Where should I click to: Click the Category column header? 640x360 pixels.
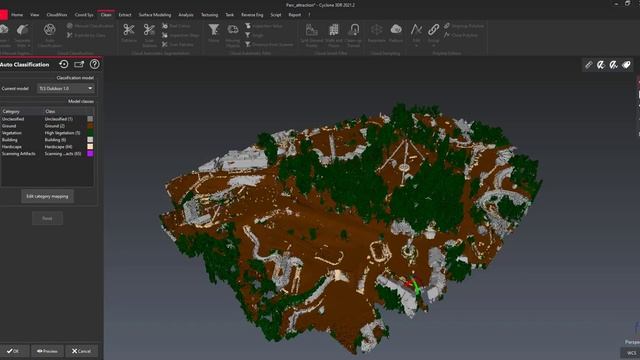pos(22,111)
